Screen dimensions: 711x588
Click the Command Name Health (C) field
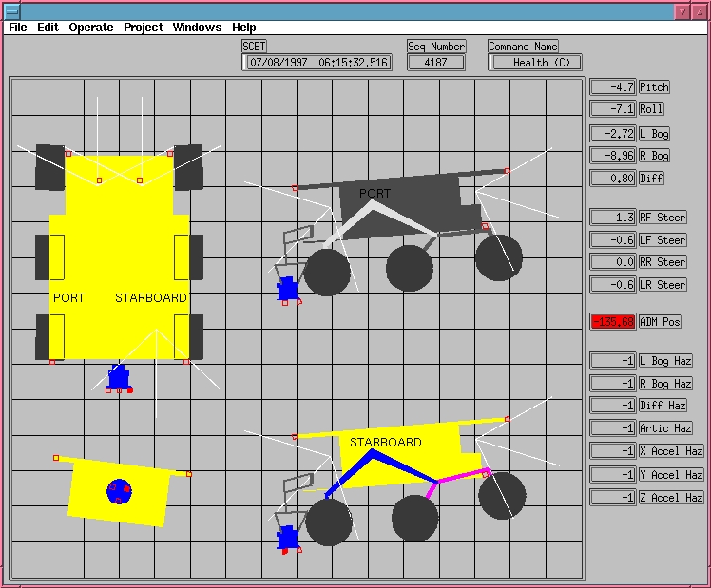[x=535, y=63]
